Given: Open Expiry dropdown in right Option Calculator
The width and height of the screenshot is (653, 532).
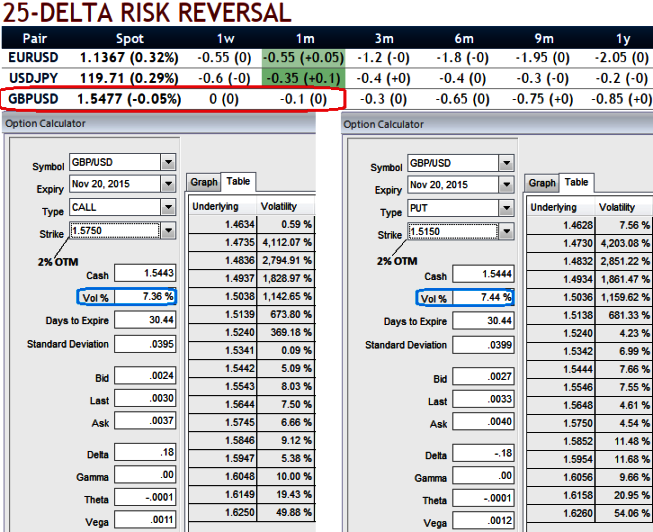Looking at the screenshot, I should tap(506, 185).
